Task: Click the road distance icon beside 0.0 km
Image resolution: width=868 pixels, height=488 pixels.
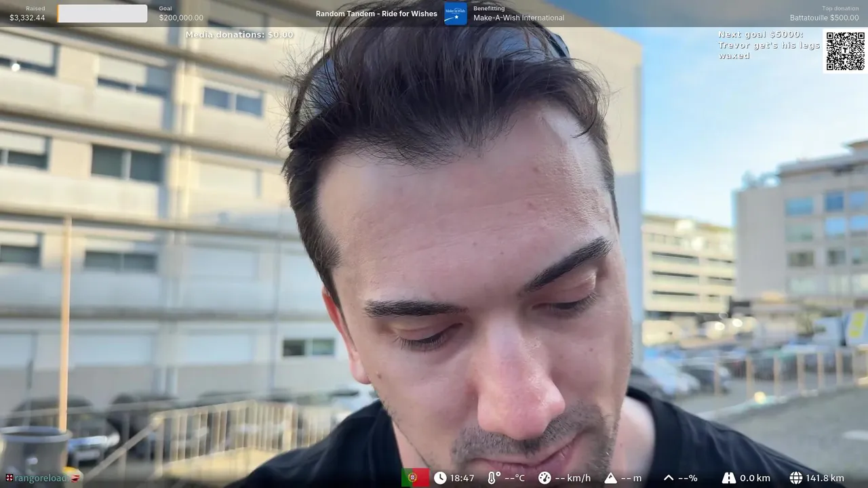Action: [729, 478]
